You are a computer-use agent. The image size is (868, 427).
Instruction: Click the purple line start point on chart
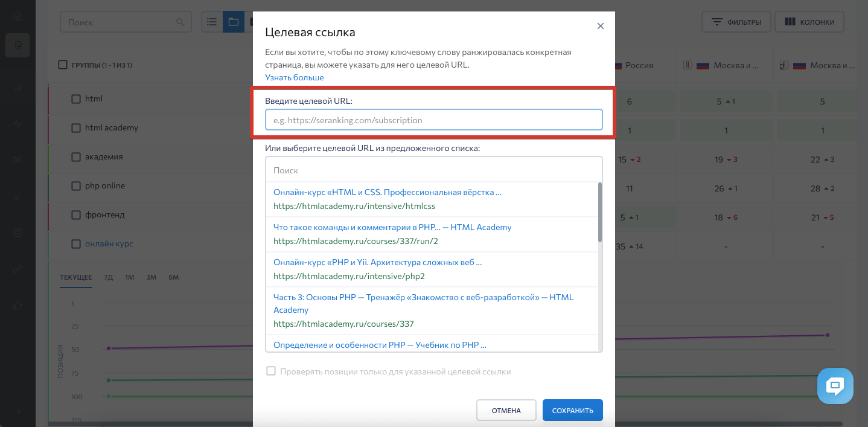point(109,348)
